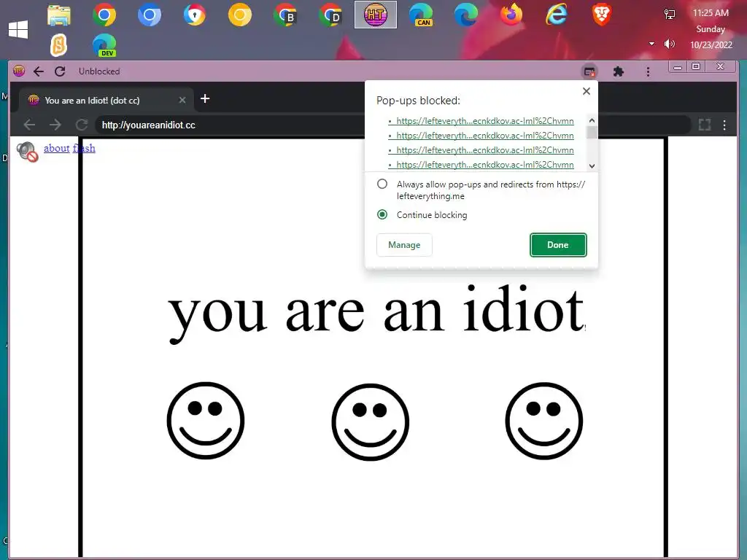Click the pop-up blocked indicator icon
The width and height of the screenshot is (747, 560).
[589, 72]
